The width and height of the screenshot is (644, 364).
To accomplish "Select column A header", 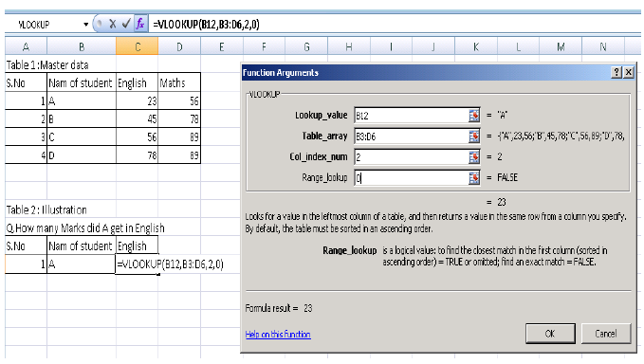I will point(26,46).
